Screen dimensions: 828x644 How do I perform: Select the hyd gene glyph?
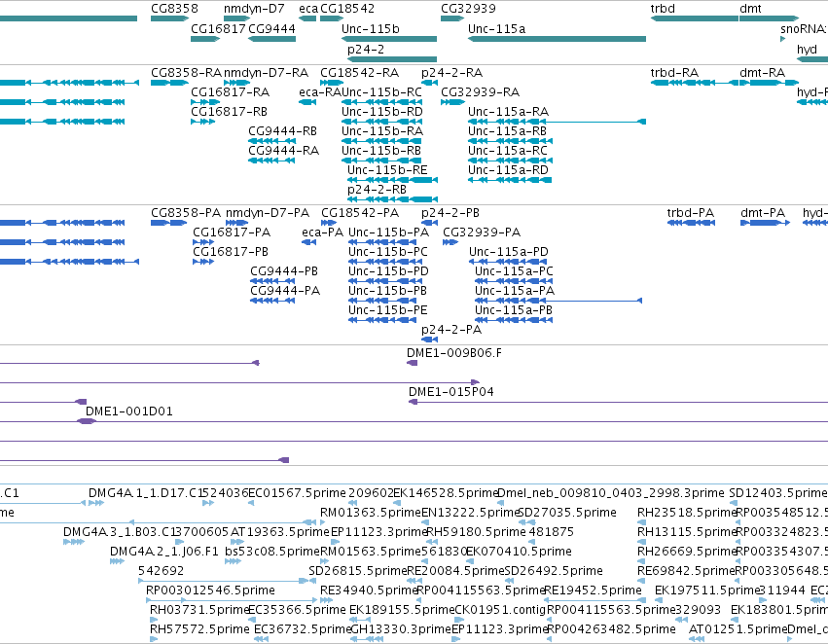(x=812, y=58)
